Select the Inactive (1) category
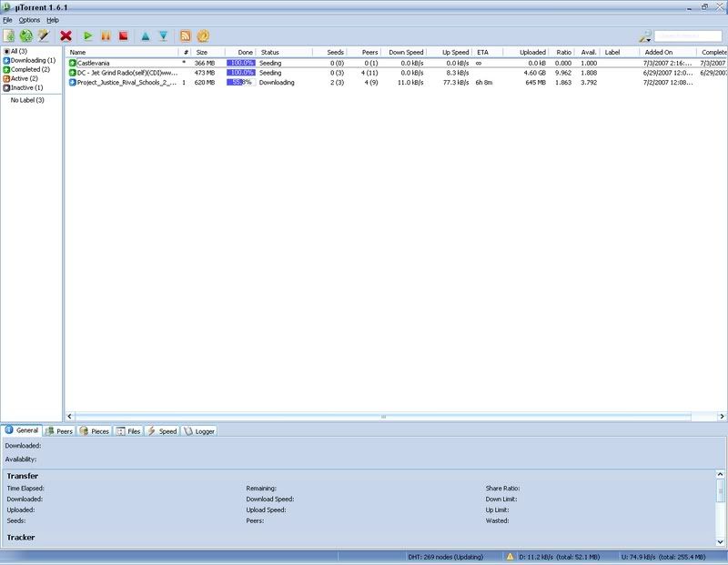728x565 pixels. [x=24, y=87]
